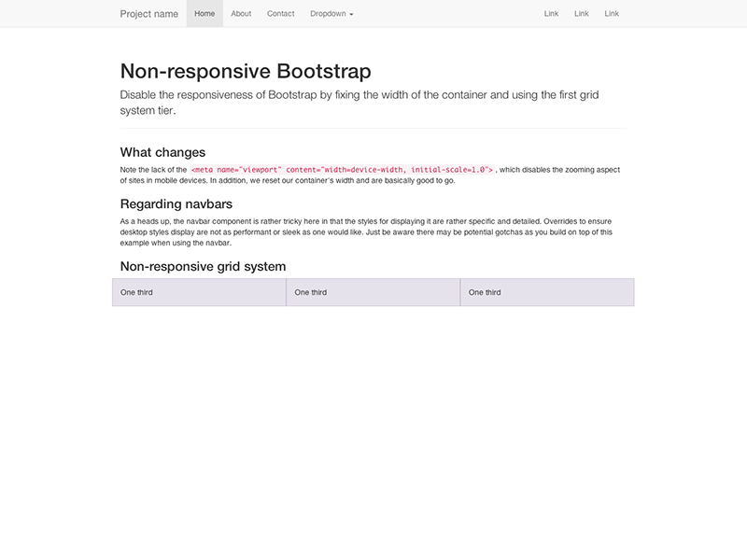This screenshot has height=560, width=747.
Task: Select the middle One third column
Action: click(373, 292)
